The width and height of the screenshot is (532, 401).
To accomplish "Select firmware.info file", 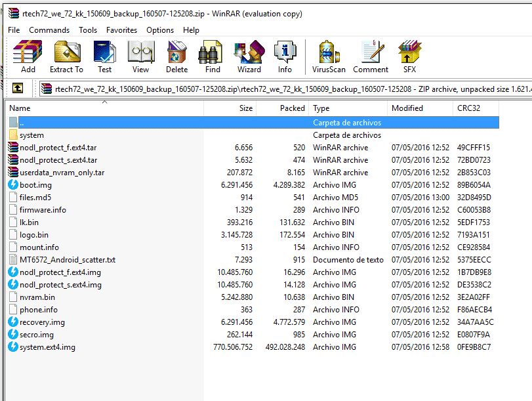I will (x=43, y=210).
